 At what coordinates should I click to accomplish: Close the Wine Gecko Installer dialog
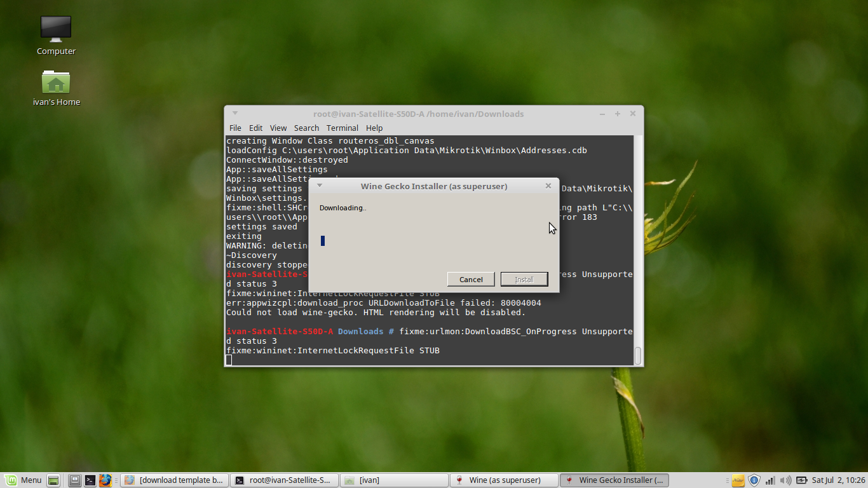coord(548,186)
